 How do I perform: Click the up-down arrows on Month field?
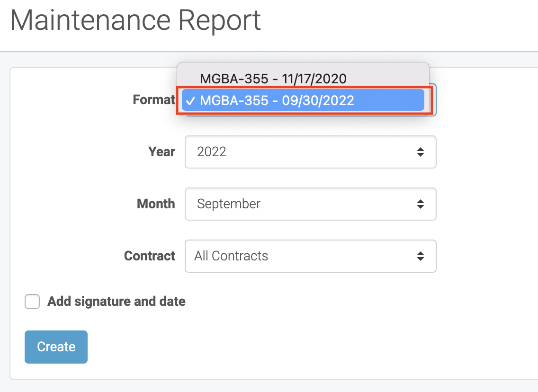click(x=420, y=204)
